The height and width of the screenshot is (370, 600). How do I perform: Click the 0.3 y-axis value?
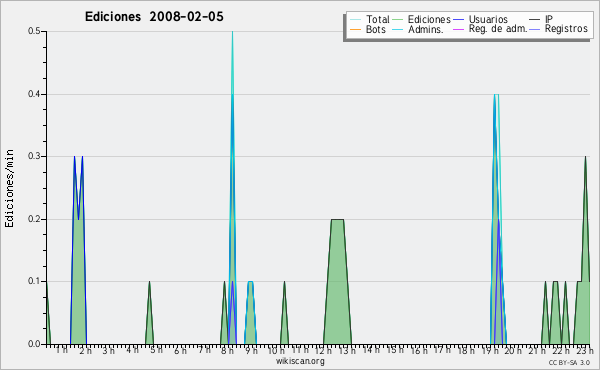coord(34,156)
